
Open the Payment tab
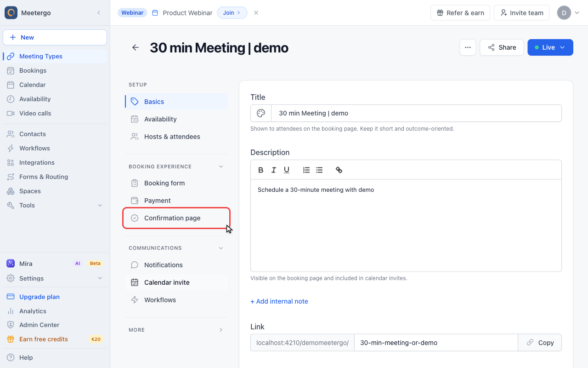coord(176,201)
